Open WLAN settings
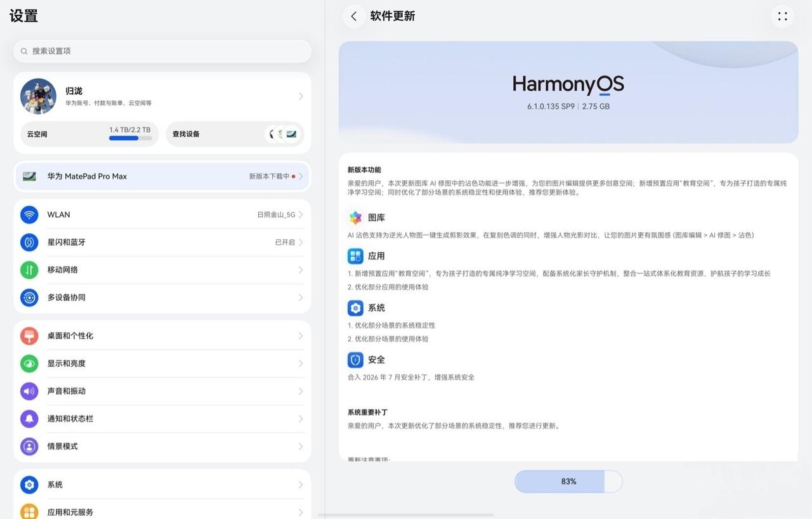This screenshot has height=519, width=812. coord(162,214)
